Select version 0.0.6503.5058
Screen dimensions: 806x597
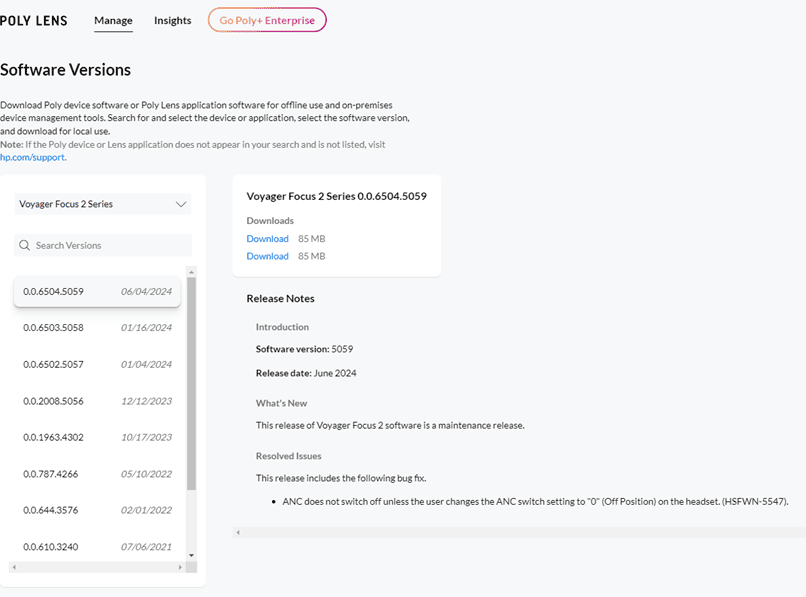(97, 328)
